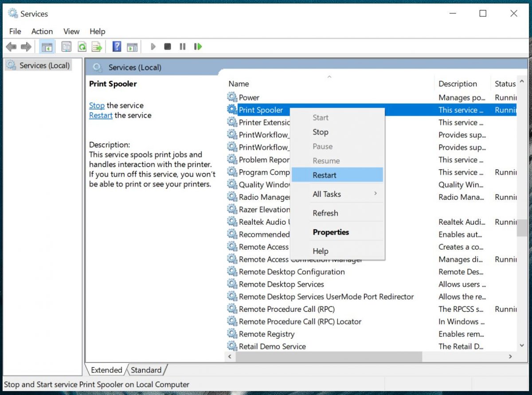Screen dimensions: 532x395
Task: Click the gear icon beside Remote Desktop Configuration
Action: [x=232, y=271]
